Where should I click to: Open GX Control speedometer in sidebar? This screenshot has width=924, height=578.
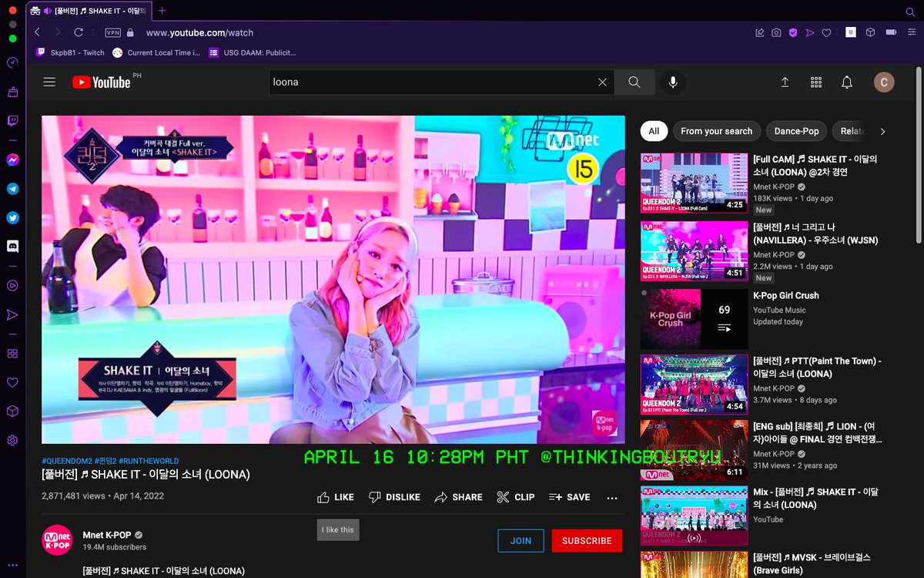[12, 63]
